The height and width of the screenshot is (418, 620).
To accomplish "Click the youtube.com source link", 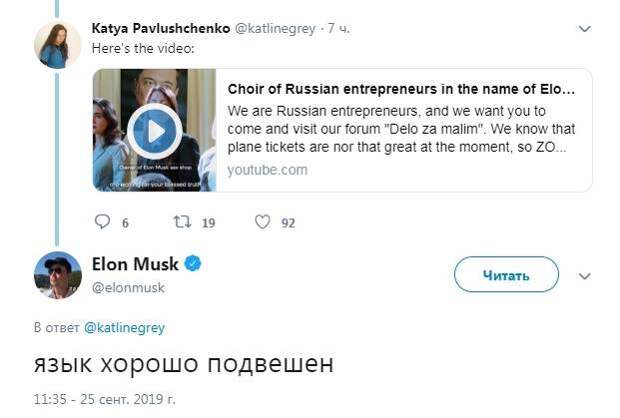I will 267,170.
